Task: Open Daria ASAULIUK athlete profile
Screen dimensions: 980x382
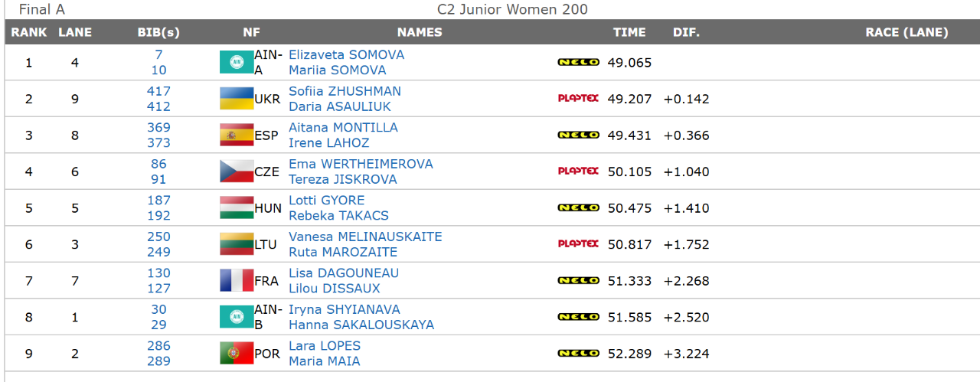Action: coord(340,106)
